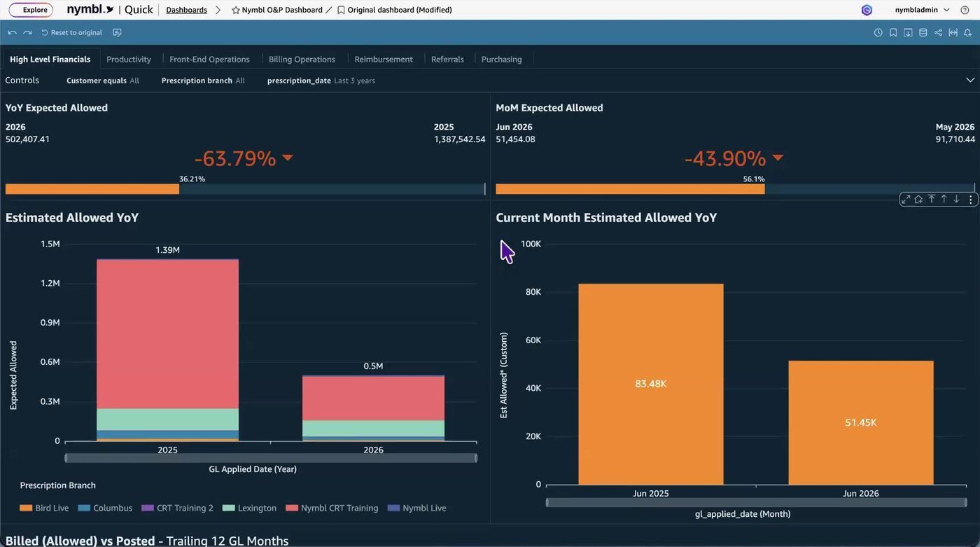Toggle Bird Live legend entry

pyautogui.click(x=44, y=508)
